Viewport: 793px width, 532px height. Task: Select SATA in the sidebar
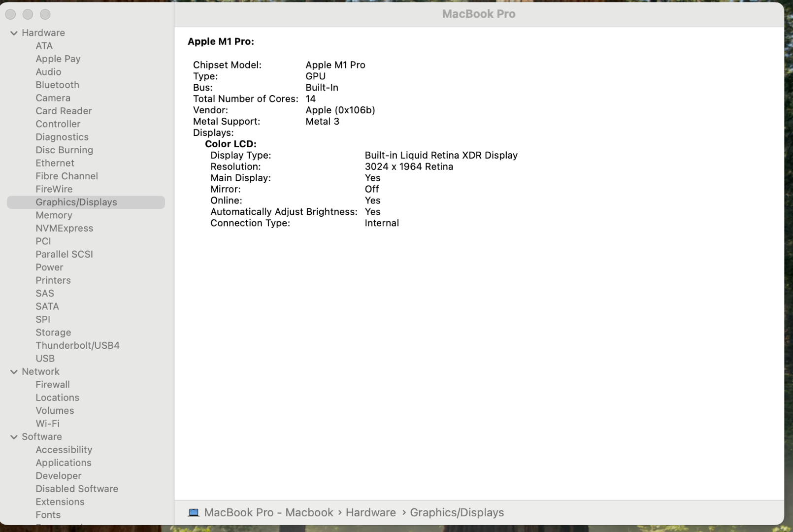pyautogui.click(x=47, y=306)
